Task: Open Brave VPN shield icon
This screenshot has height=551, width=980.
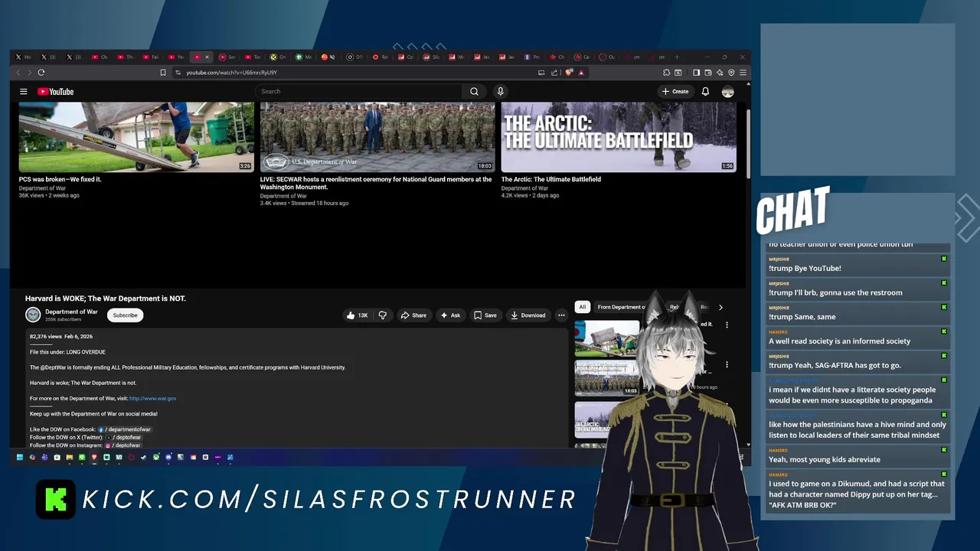Action: [731, 73]
